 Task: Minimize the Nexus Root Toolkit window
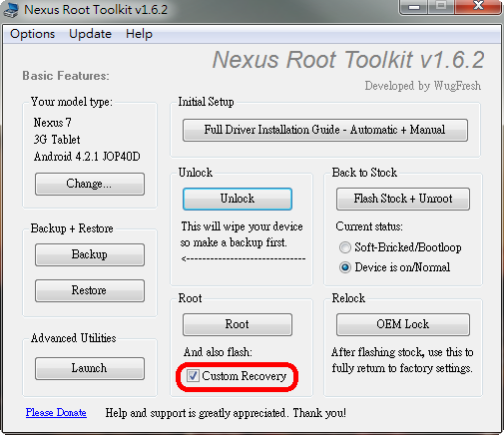pyautogui.click(x=413, y=7)
